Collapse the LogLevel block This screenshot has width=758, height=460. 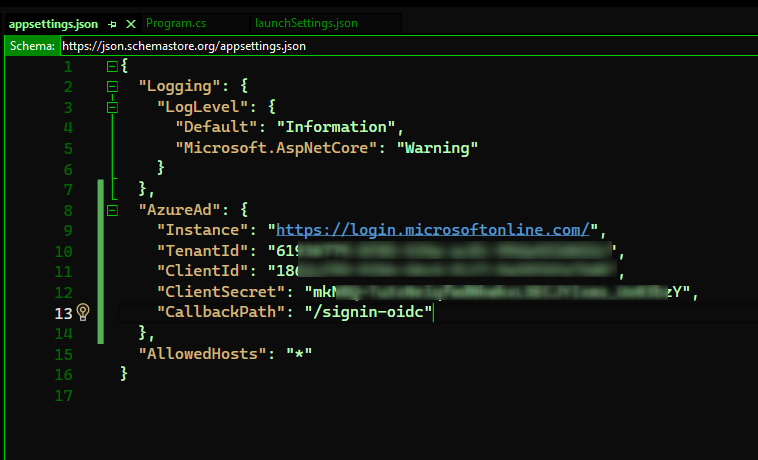pyautogui.click(x=112, y=107)
